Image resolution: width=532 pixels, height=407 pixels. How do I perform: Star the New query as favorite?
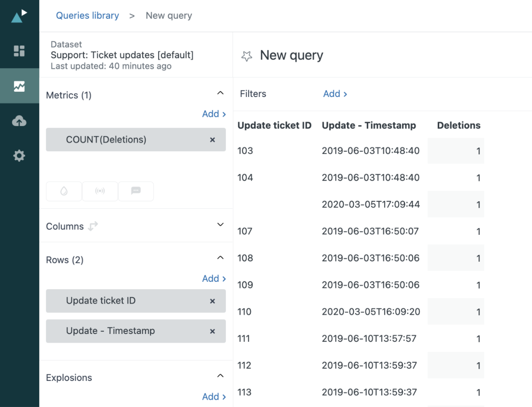246,56
